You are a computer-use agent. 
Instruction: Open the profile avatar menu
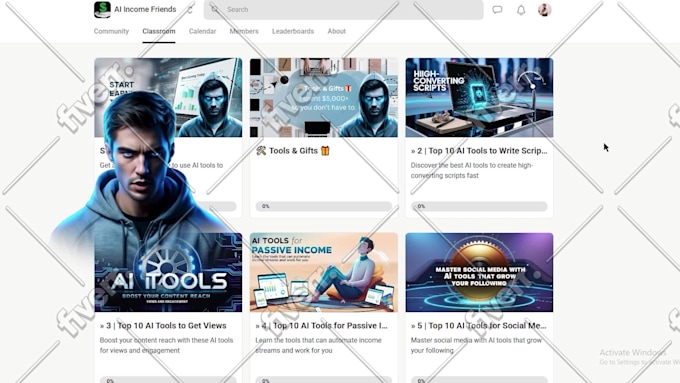tap(544, 10)
